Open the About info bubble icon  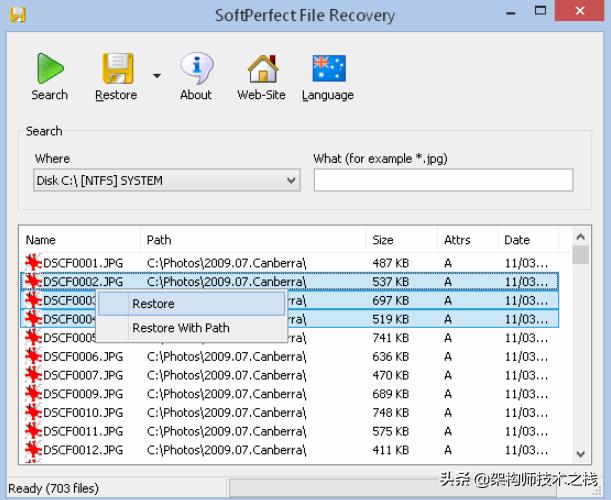coord(197,69)
